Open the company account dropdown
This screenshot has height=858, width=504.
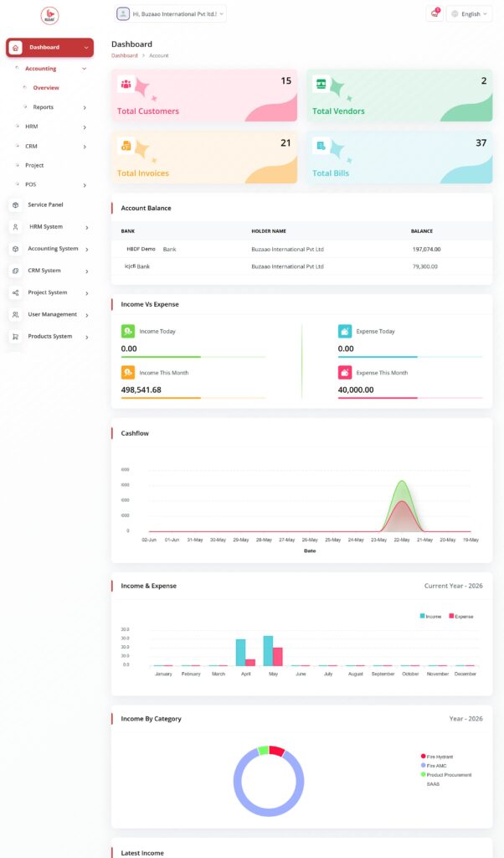click(x=171, y=13)
